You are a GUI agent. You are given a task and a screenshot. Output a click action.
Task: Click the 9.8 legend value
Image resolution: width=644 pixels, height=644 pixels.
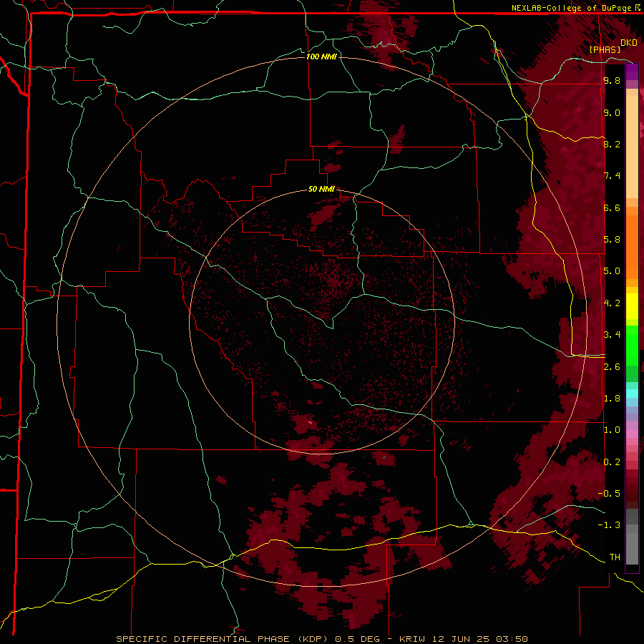point(612,80)
